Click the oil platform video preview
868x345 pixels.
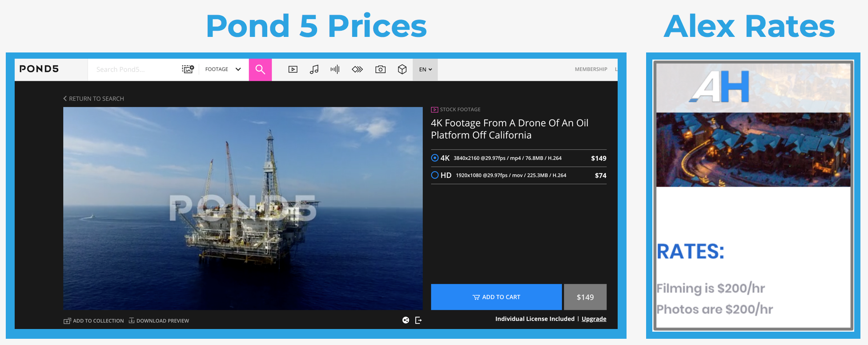[x=243, y=208]
